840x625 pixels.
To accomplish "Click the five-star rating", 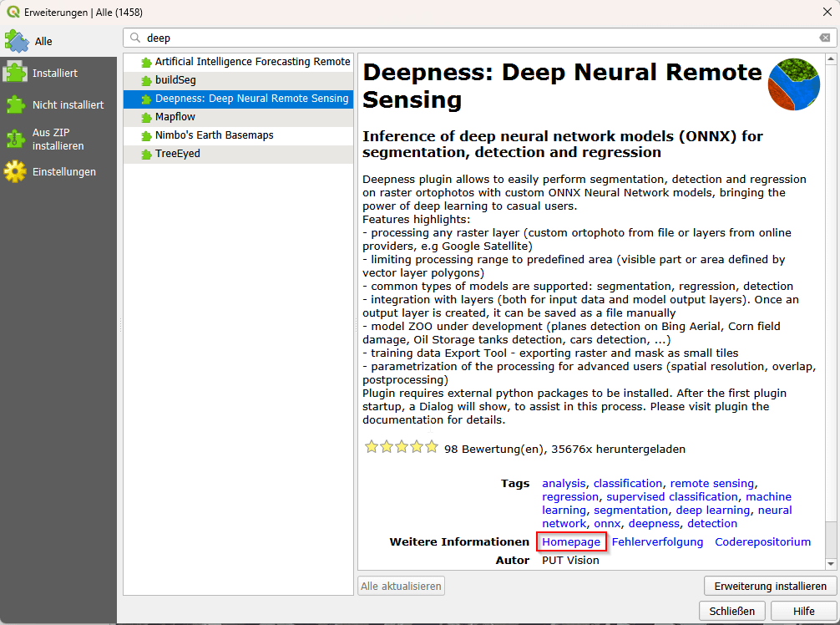I will pos(401,448).
